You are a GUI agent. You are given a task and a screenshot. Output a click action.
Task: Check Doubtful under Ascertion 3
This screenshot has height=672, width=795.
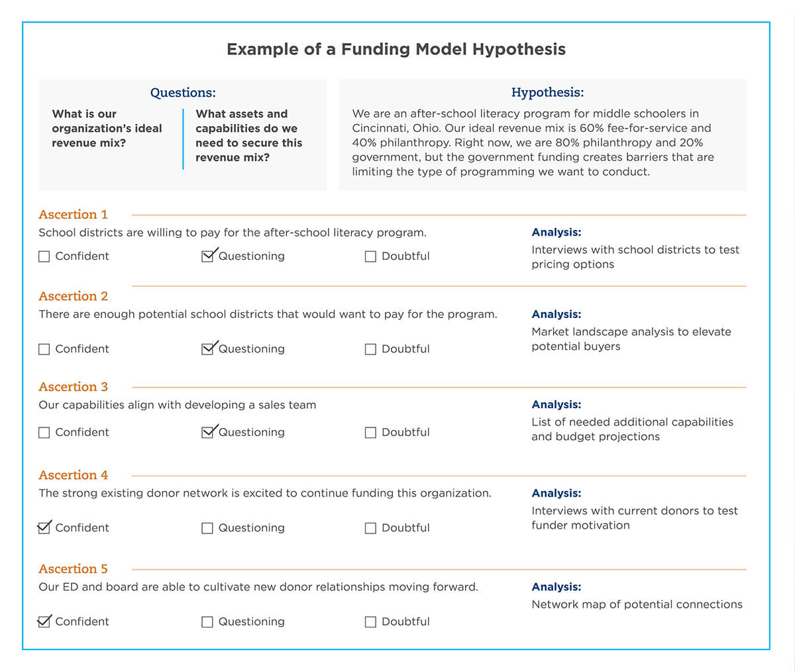[370, 433]
